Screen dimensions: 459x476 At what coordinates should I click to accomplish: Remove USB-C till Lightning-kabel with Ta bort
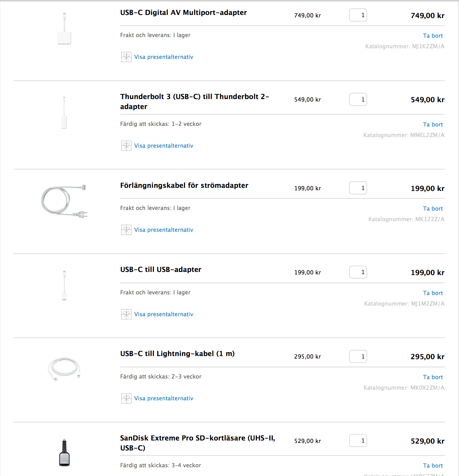click(433, 377)
